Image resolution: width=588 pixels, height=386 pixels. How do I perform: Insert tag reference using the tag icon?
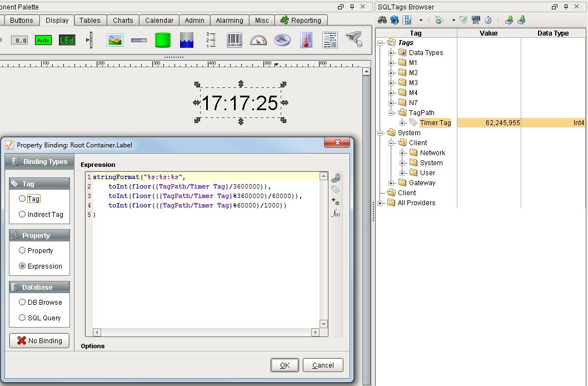(336, 190)
